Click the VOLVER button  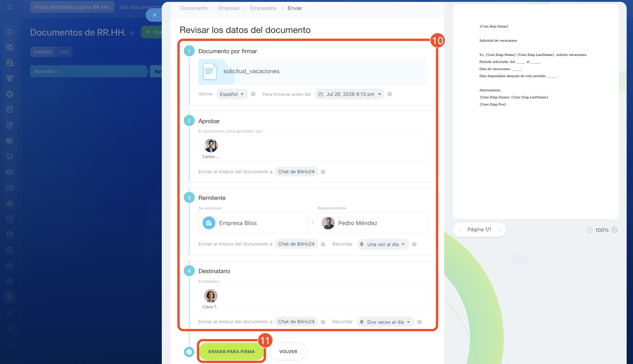point(288,352)
